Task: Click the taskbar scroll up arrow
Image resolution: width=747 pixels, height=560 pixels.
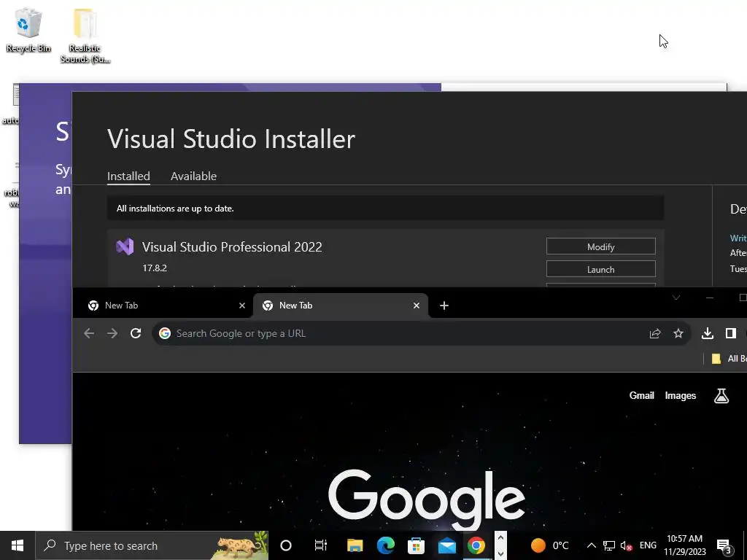Action: (500, 537)
